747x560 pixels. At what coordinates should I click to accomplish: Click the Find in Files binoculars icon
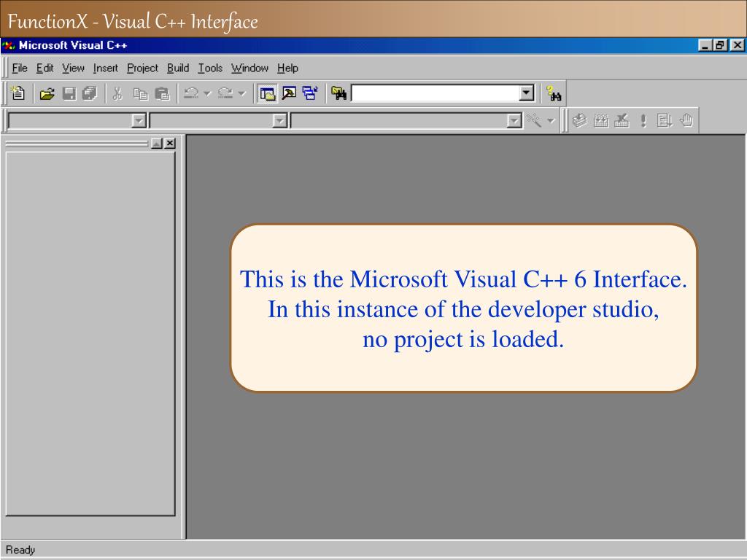338,93
